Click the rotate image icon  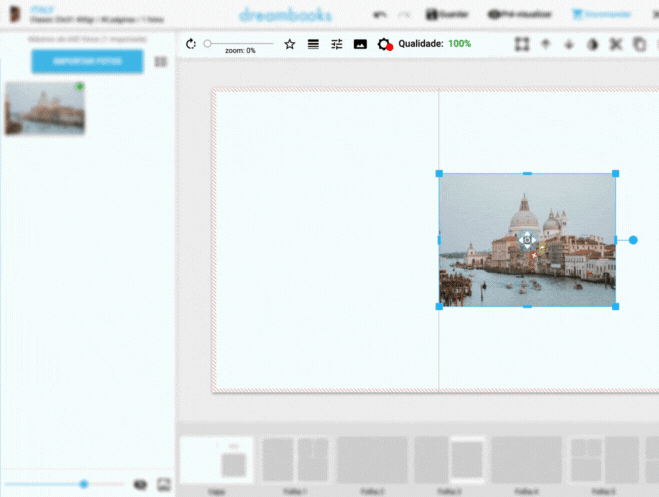191,44
